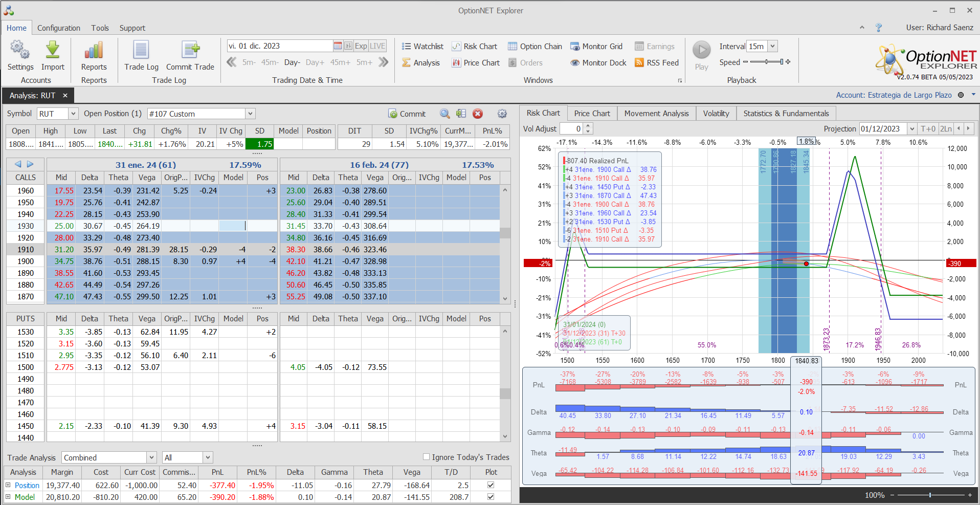The image size is (980, 505).
Task: Uncheck Plot checkbox for Model row
Action: point(491,497)
